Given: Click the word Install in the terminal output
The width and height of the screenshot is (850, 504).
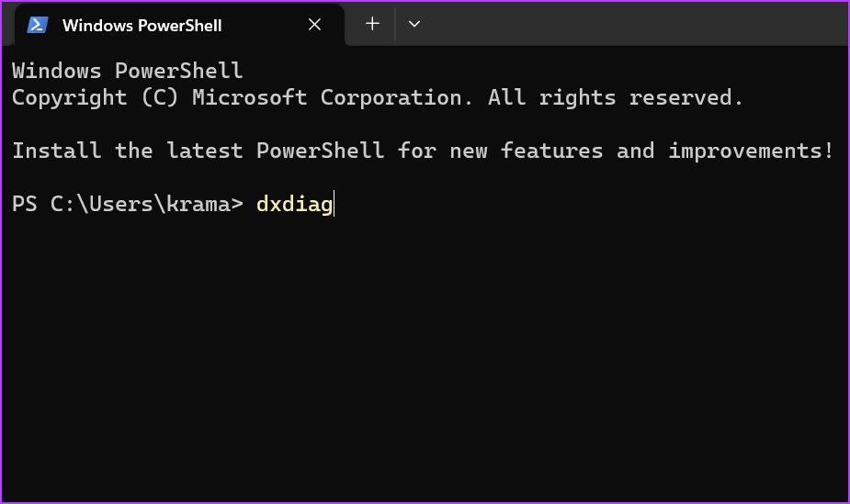Looking at the screenshot, I should [57, 151].
